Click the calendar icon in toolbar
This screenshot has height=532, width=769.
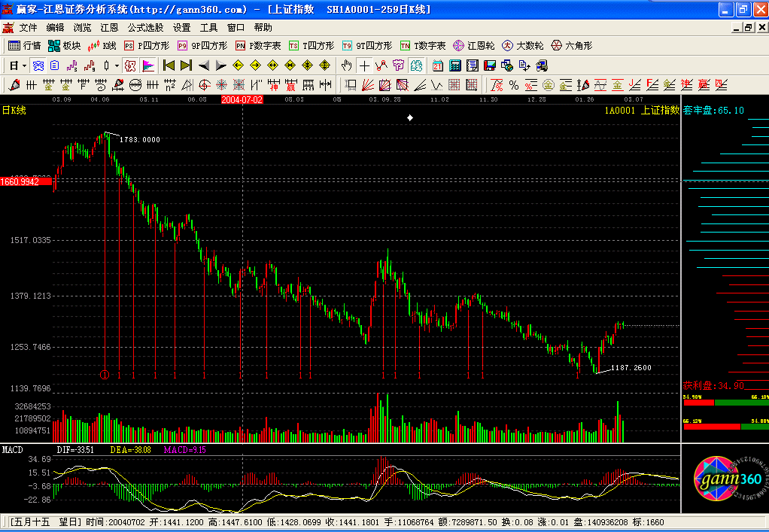[x=437, y=65]
